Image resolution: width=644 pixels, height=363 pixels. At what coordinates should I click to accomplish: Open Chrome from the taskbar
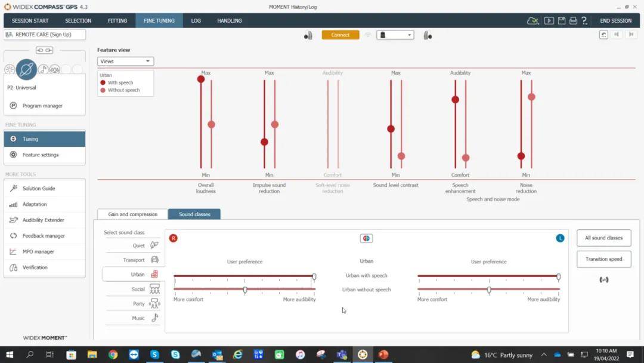[113, 355]
